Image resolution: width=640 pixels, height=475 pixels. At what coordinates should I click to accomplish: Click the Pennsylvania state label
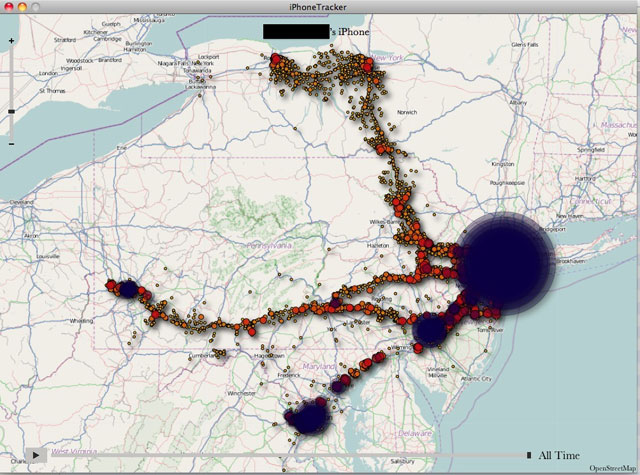[x=269, y=245]
